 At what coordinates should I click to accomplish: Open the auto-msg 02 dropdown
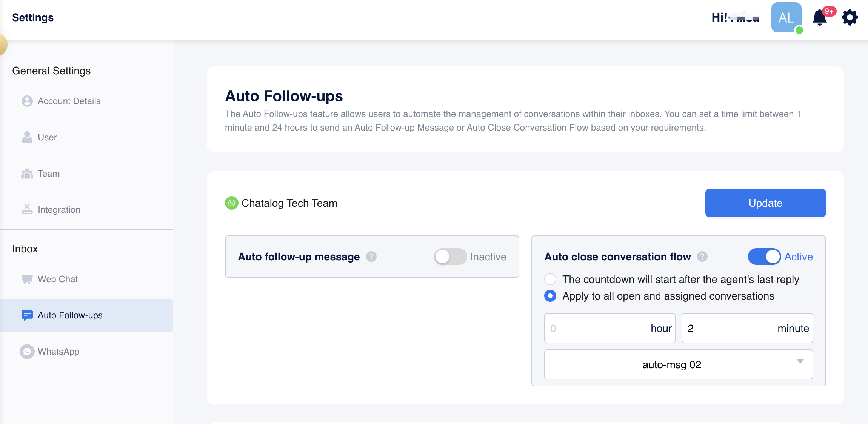(x=678, y=364)
